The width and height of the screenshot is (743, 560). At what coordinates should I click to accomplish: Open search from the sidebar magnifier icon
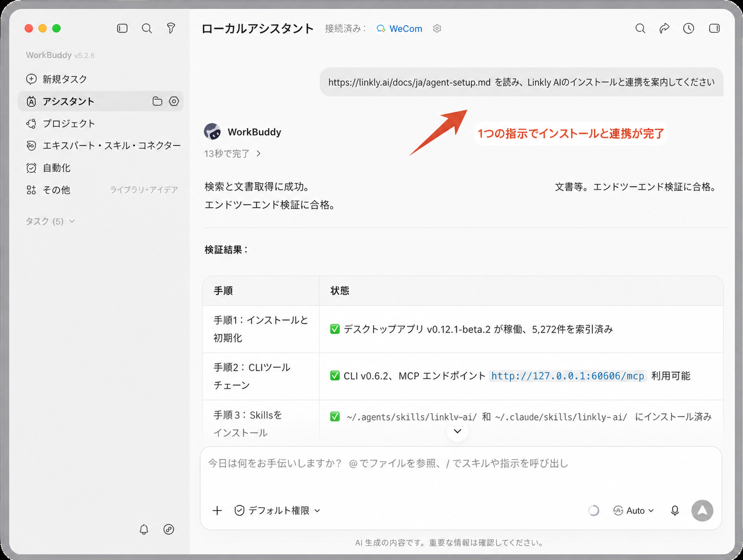pos(147,28)
